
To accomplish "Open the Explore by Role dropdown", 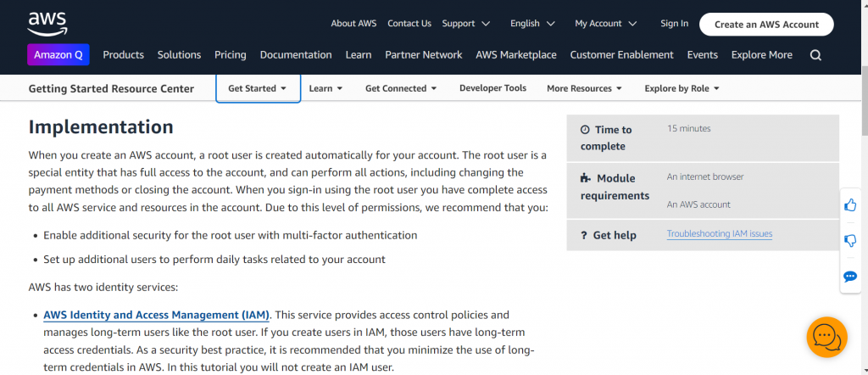I will click(682, 88).
